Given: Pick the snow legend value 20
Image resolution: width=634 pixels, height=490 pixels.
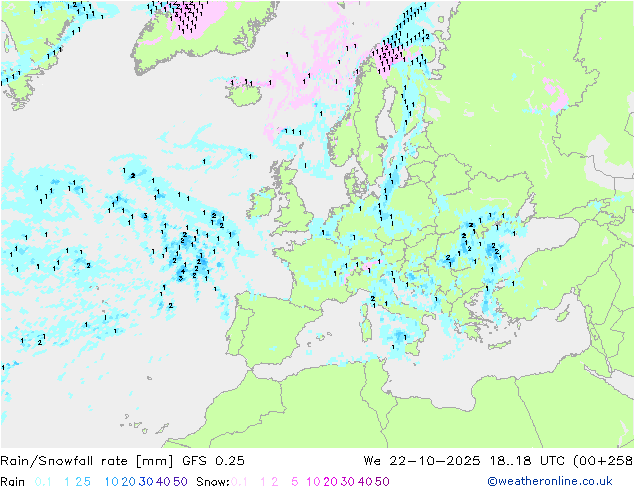Looking at the screenshot, I should pyautogui.click(x=330, y=482).
